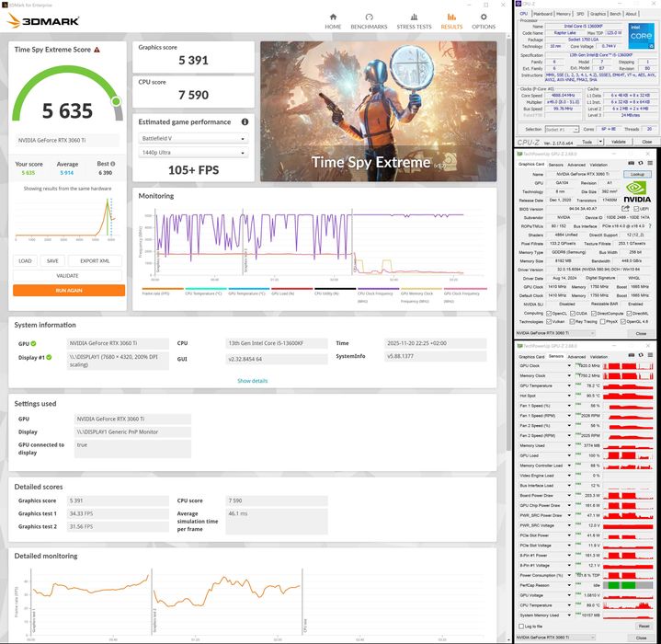The width and height of the screenshot is (661, 644).
Task: Click the NVIDIA logo in GPU-Z
Action: (x=637, y=192)
